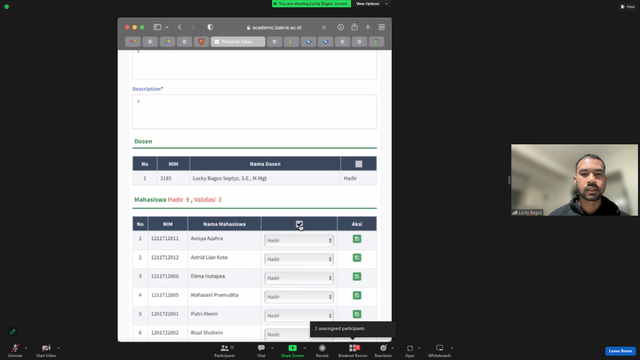Start Video in Zoom toolbar
Screen dimensions: 640x360
coord(46,350)
